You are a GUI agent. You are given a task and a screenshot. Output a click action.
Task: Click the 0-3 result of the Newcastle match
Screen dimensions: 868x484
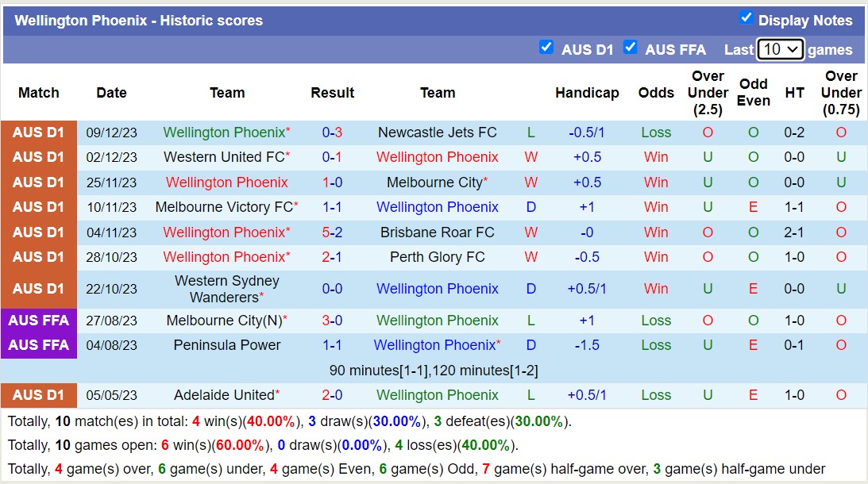tap(332, 132)
